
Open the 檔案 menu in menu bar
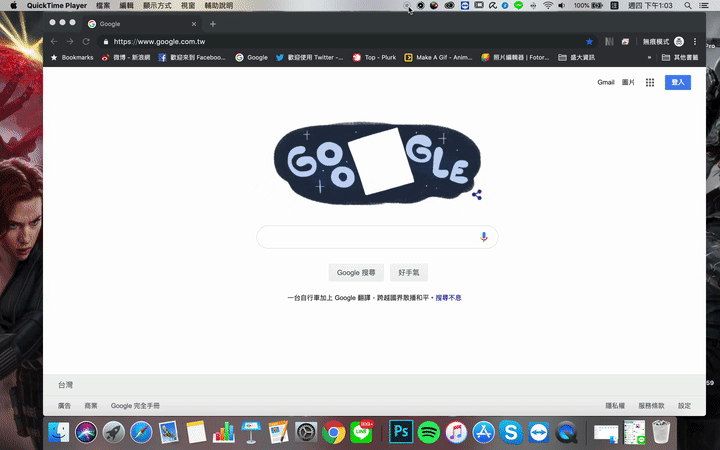click(103, 6)
